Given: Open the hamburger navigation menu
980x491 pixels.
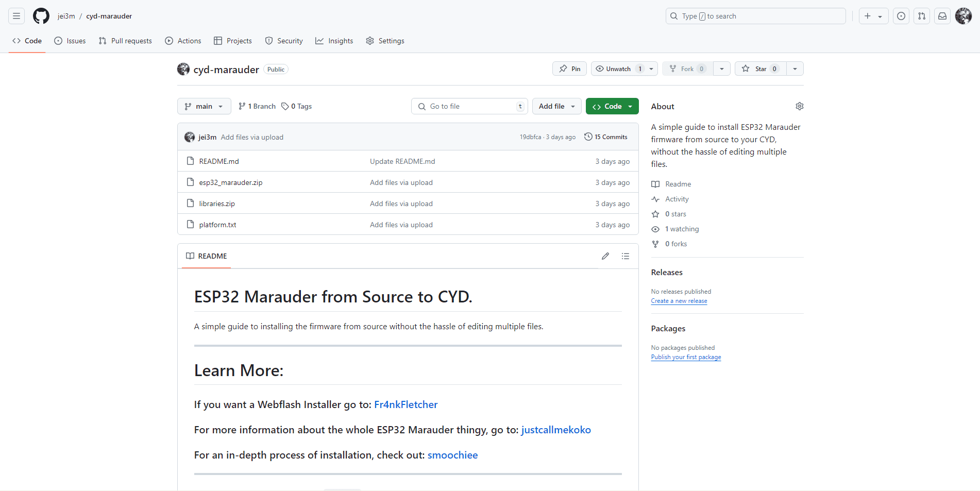Looking at the screenshot, I should 16,16.
